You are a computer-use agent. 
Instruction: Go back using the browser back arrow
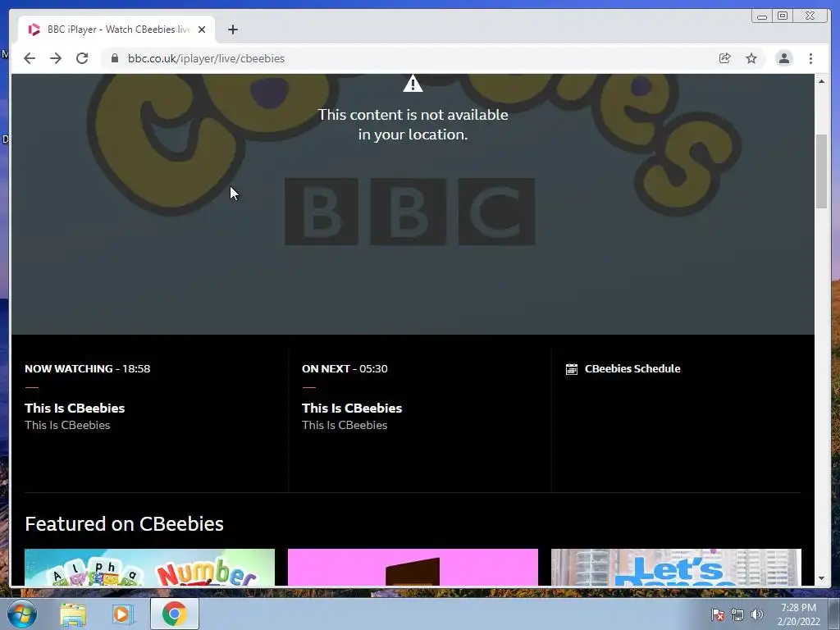(x=30, y=58)
